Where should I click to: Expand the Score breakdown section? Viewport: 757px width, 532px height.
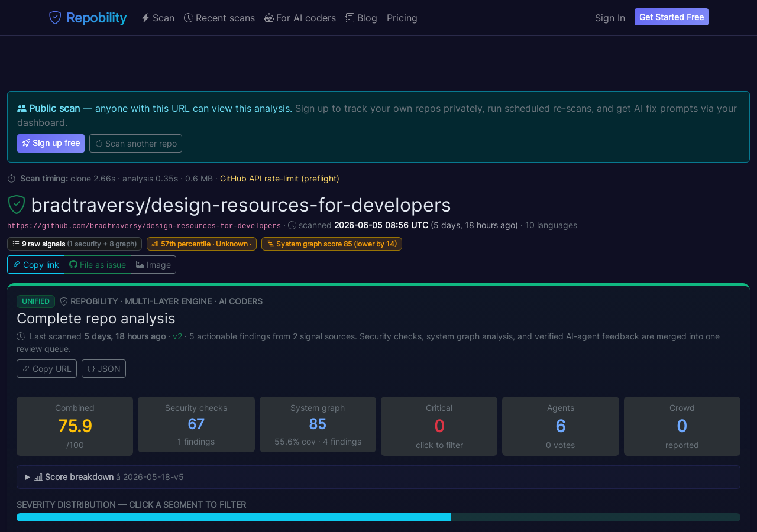(x=378, y=477)
